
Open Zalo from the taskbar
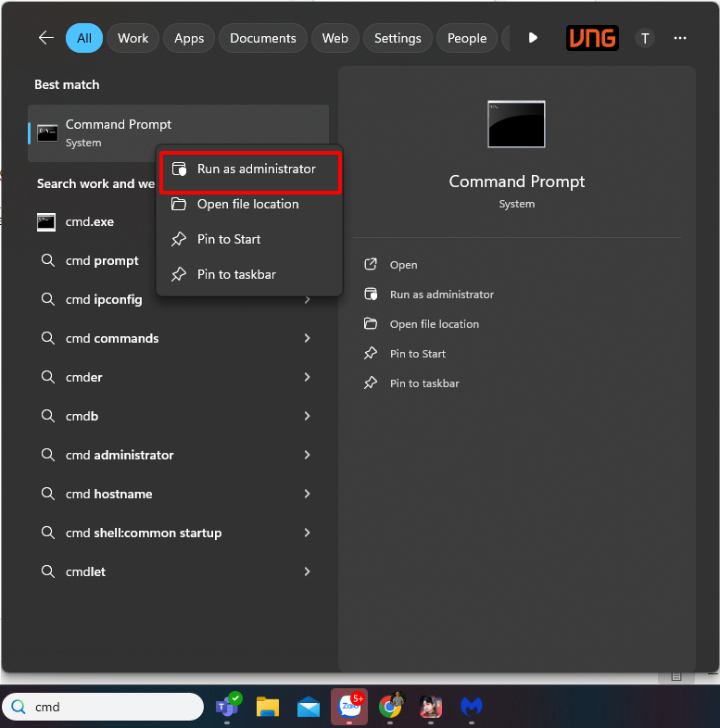tap(350, 707)
